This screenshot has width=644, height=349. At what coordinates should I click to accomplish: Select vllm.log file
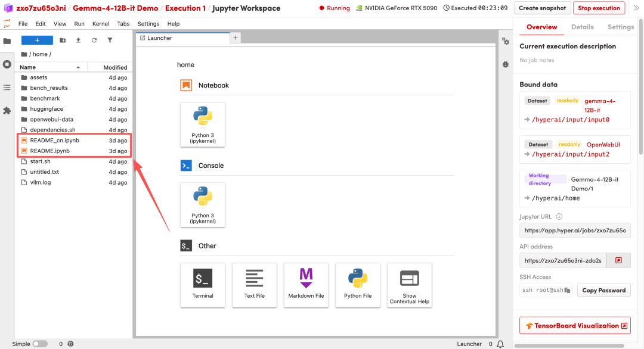tap(74, 182)
